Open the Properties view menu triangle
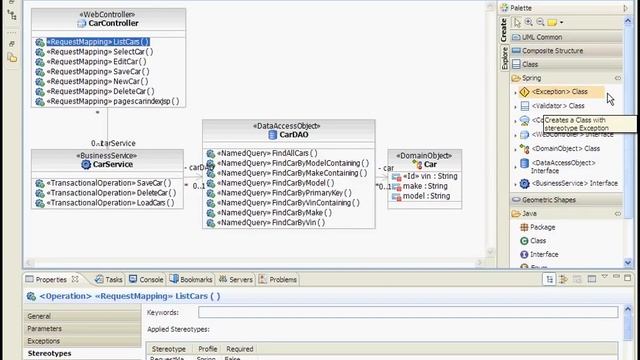 604,277
